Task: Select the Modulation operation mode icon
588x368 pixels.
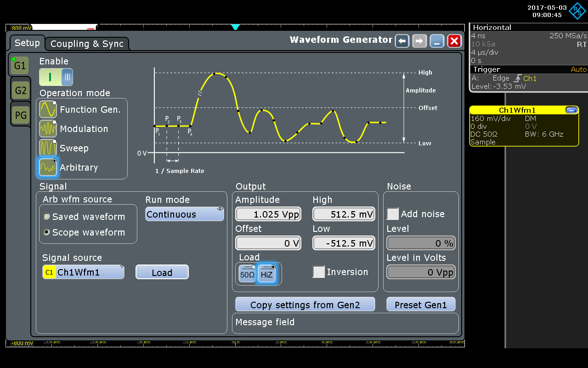Action: [x=48, y=129]
